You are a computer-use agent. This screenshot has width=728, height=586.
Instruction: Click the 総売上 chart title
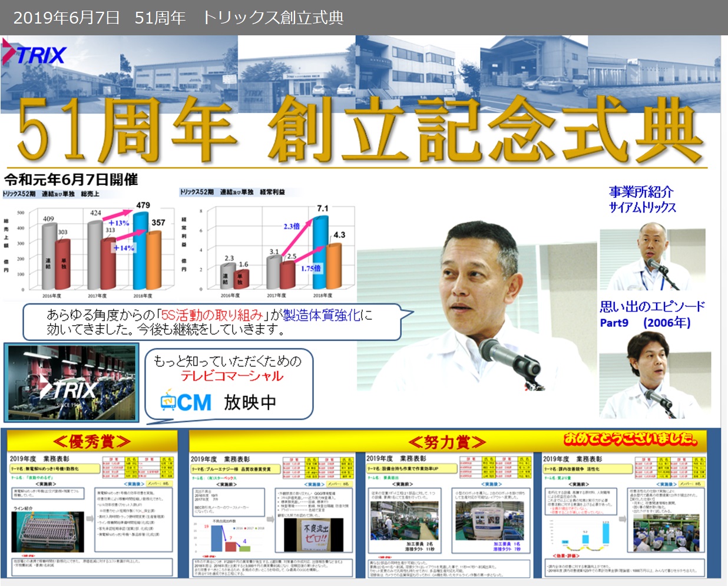point(51,193)
